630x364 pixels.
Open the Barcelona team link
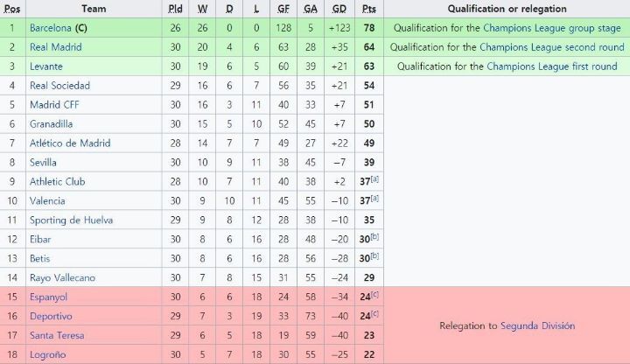point(52,28)
